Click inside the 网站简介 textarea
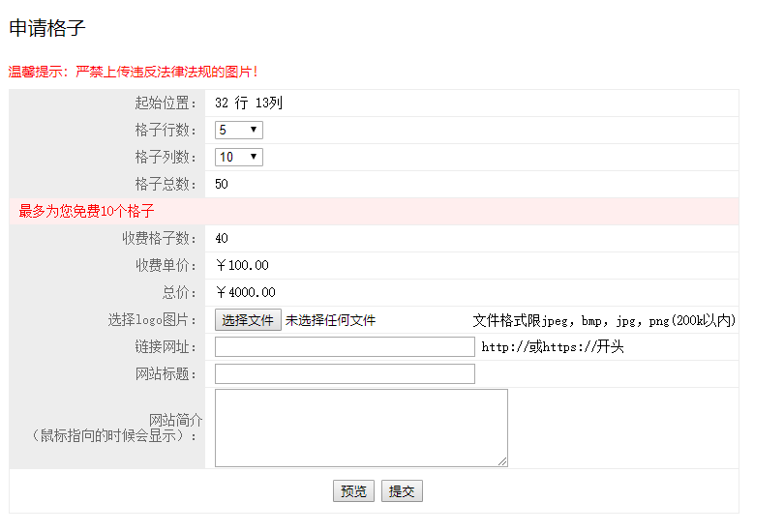 [361, 429]
